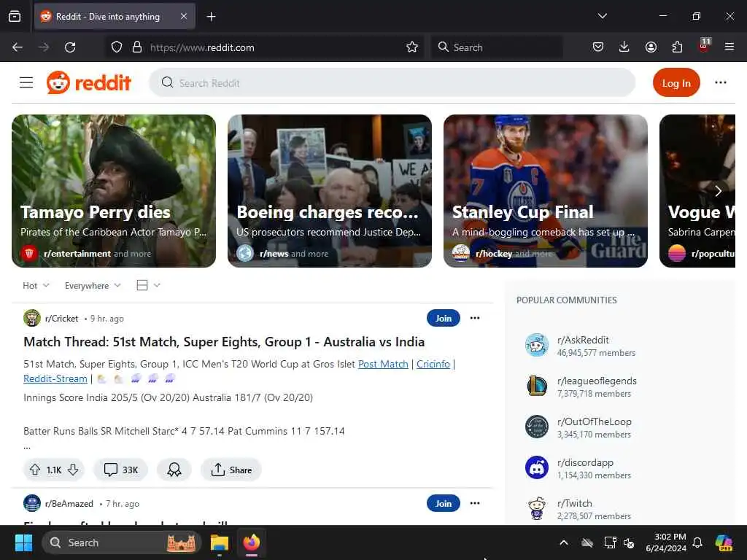747x560 pixels.
Task: Open the Tamayo Perry dies card
Action: click(x=114, y=191)
